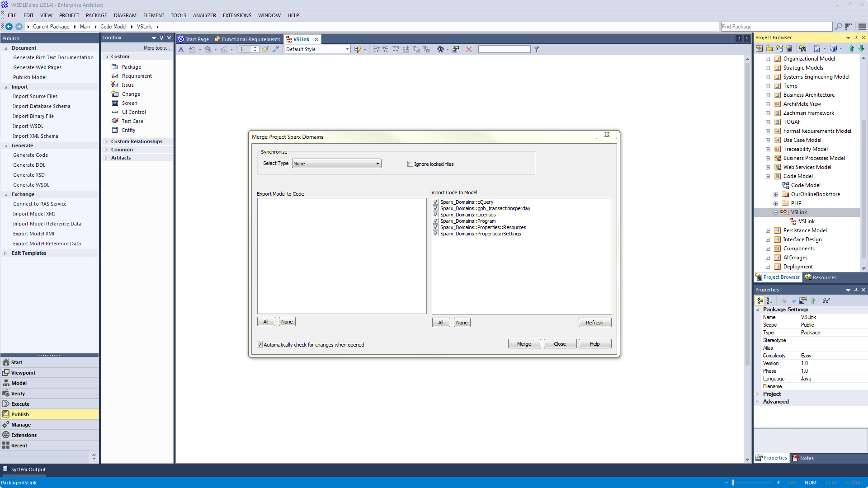This screenshot has width=868, height=488.
Task: Click the zoom in plus on status bar
Action: click(778, 483)
